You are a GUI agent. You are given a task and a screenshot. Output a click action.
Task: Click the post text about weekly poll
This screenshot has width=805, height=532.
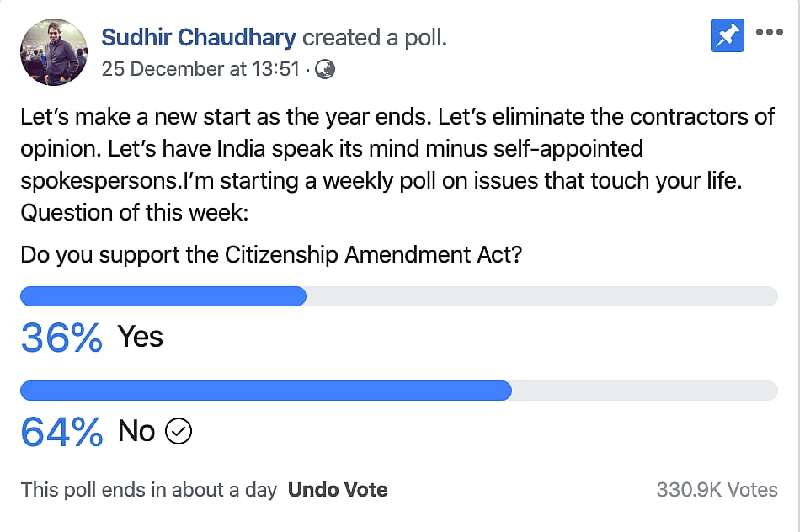coord(397,165)
